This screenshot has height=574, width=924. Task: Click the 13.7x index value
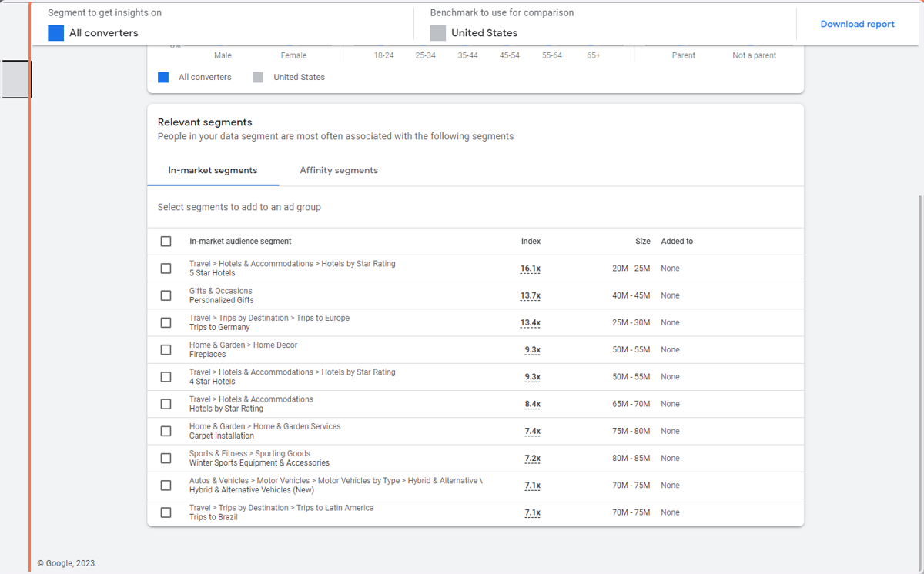coord(531,295)
